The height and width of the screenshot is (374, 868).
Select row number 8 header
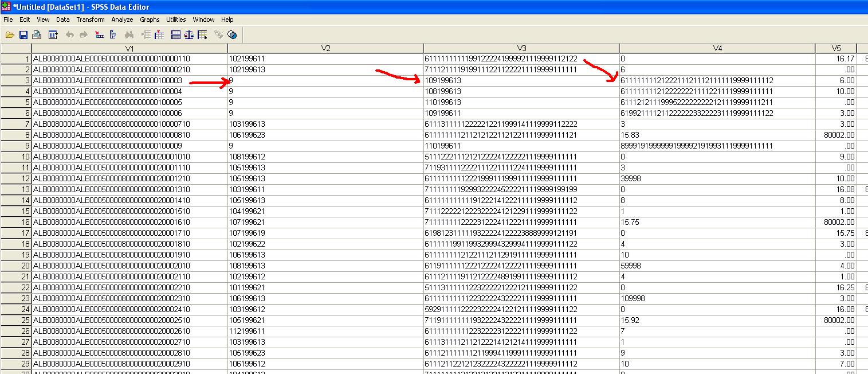click(x=15, y=135)
